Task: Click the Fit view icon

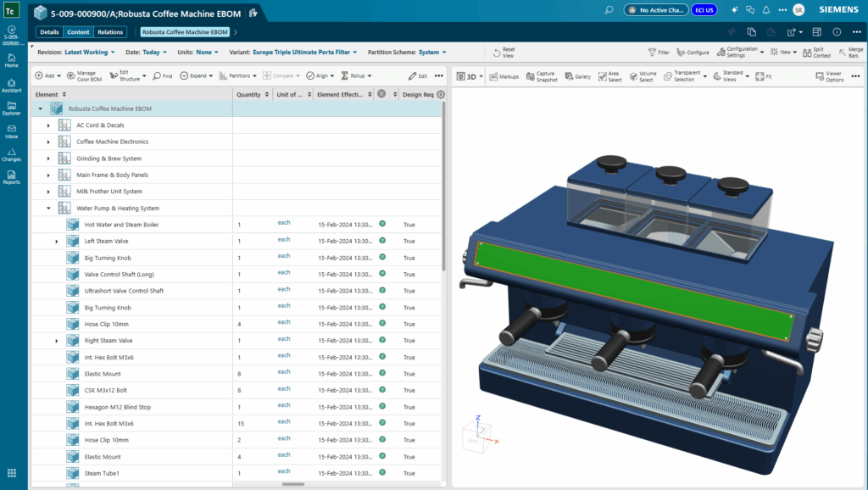Action: [759, 76]
